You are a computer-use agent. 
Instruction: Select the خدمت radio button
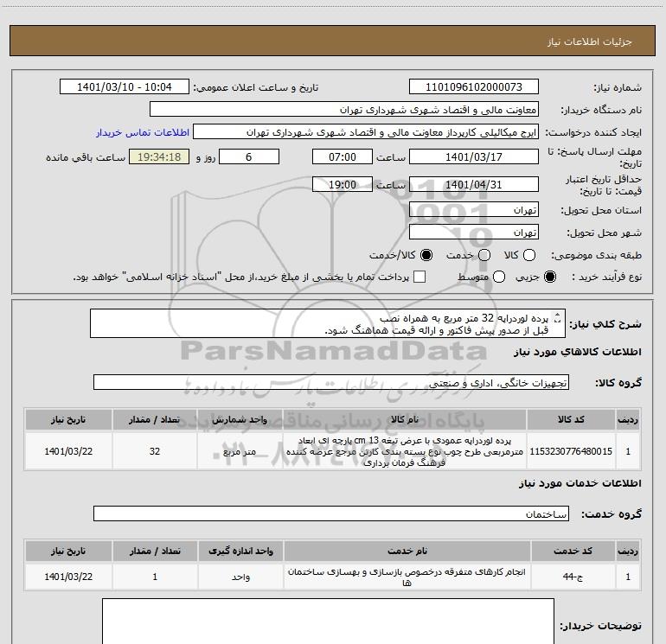[484, 255]
